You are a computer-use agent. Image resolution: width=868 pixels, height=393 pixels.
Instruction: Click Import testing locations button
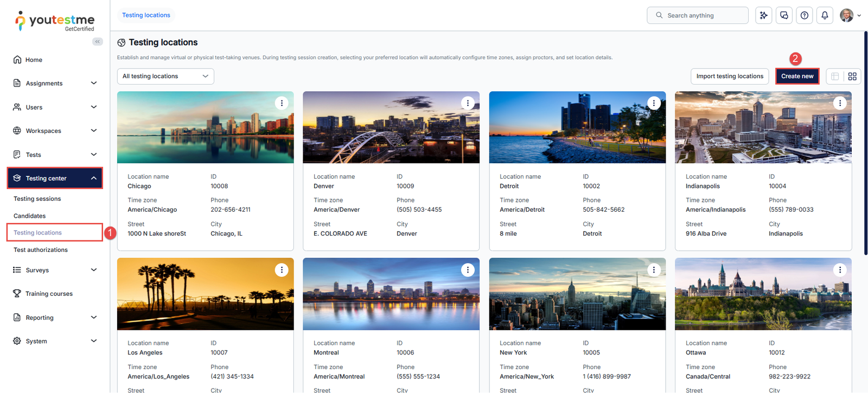(x=730, y=77)
